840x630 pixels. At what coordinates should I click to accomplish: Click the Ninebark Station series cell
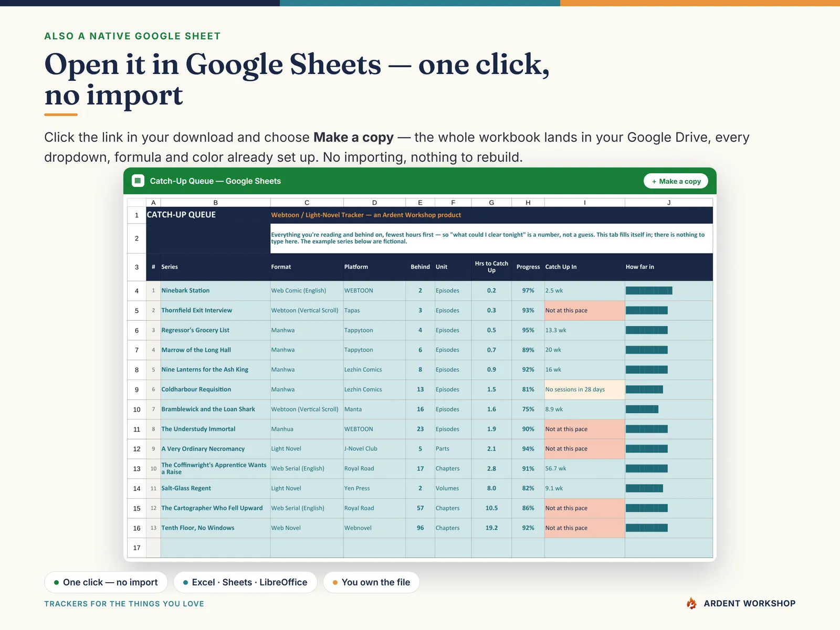pyautogui.click(x=215, y=290)
